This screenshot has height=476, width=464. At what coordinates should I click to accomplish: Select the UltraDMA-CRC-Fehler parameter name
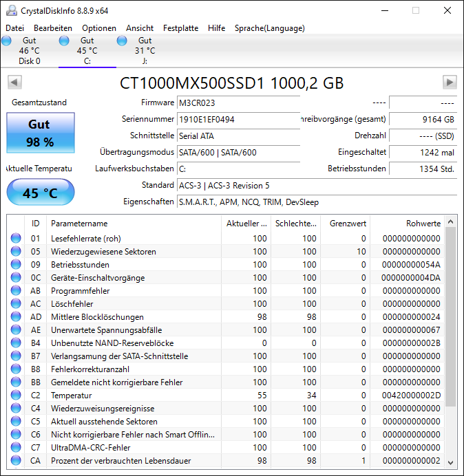91,448
